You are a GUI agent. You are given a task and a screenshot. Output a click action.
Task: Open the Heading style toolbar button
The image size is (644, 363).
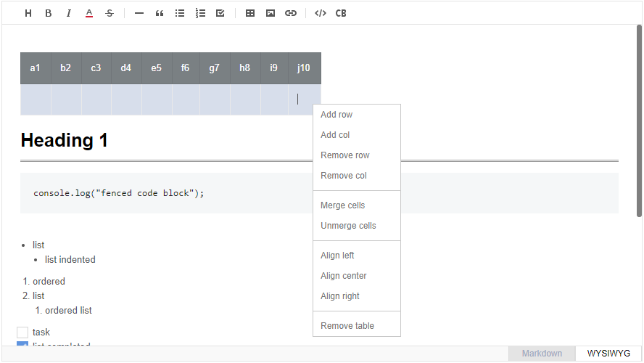pyautogui.click(x=28, y=13)
